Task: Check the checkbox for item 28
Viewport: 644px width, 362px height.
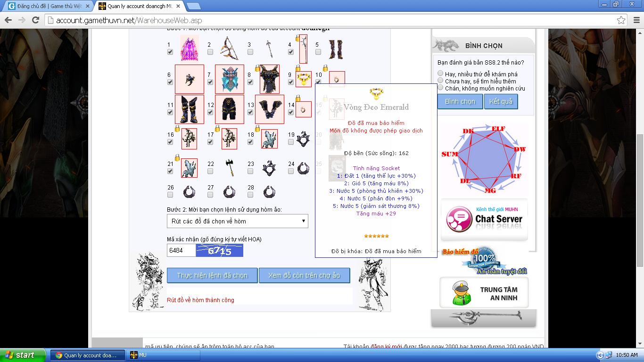Action: tap(250, 195)
